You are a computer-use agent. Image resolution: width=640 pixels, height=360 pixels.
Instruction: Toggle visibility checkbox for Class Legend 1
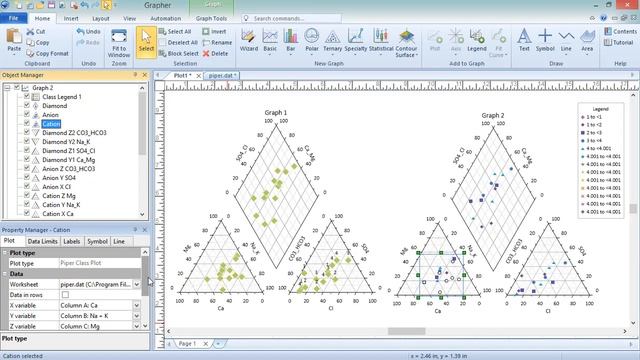27,96
